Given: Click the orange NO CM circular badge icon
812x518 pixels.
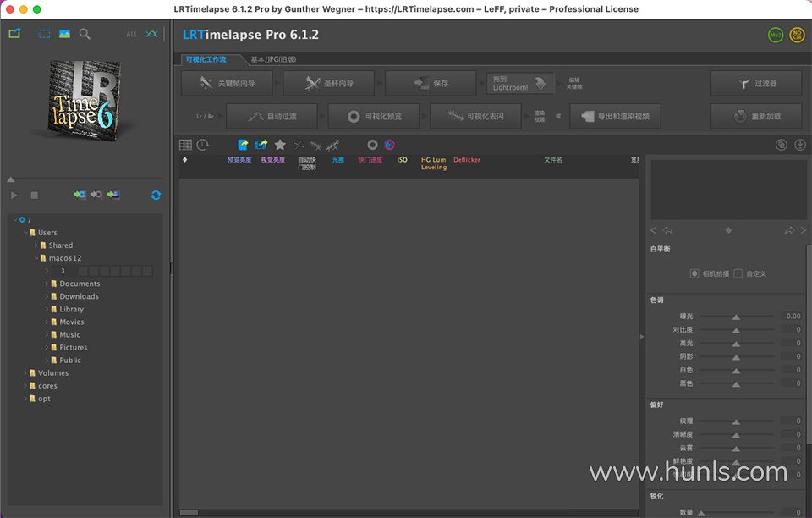Looking at the screenshot, I should tap(797, 36).
